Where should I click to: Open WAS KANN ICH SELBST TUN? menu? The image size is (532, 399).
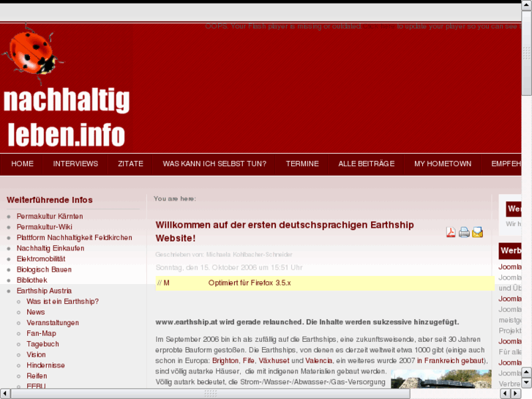[x=214, y=164]
